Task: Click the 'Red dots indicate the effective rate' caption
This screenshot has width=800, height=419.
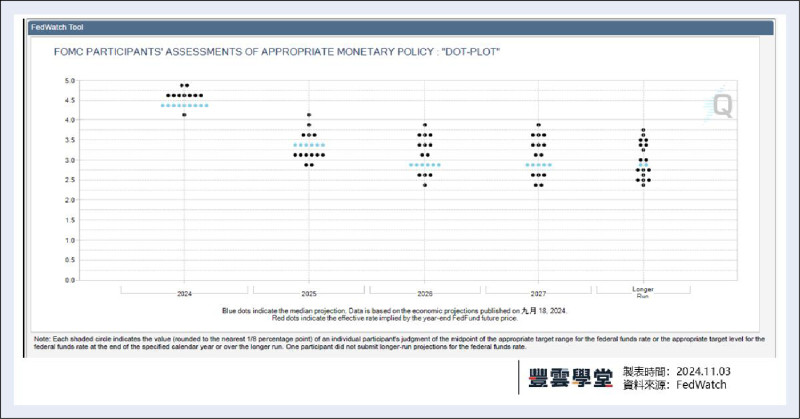Action: (x=394, y=318)
